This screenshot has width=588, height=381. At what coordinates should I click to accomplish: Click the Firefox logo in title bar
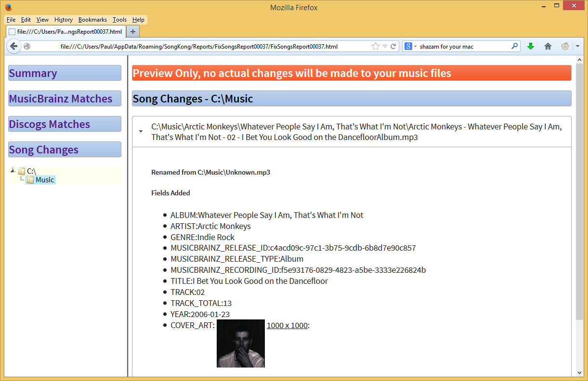pyautogui.click(x=8, y=7)
